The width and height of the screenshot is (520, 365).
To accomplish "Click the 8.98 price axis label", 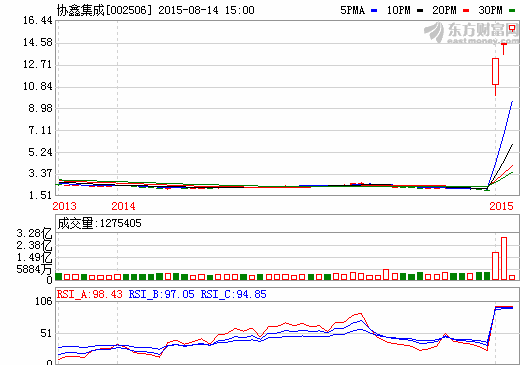I will (40, 108).
